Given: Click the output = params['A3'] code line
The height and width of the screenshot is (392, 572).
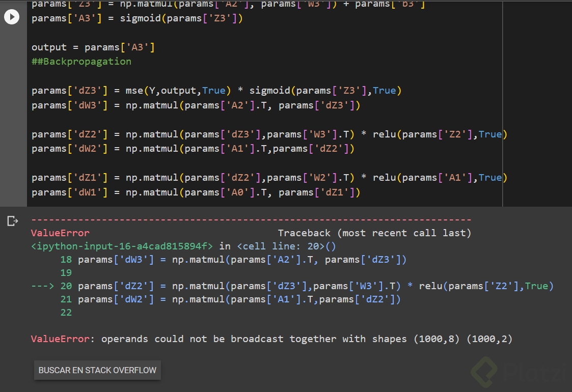Looking at the screenshot, I should pyautogui.click(x=93, y=47).
